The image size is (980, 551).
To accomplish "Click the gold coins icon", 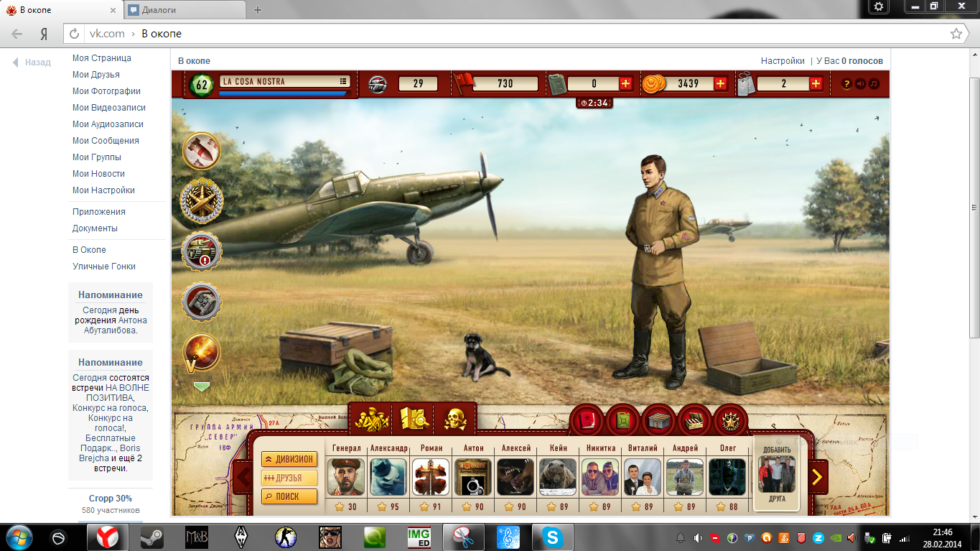I will (653, 84).
